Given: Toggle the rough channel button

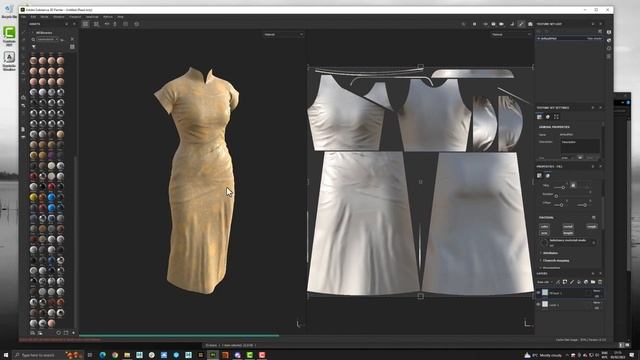Looking at the screenshot, I should 591,226.
